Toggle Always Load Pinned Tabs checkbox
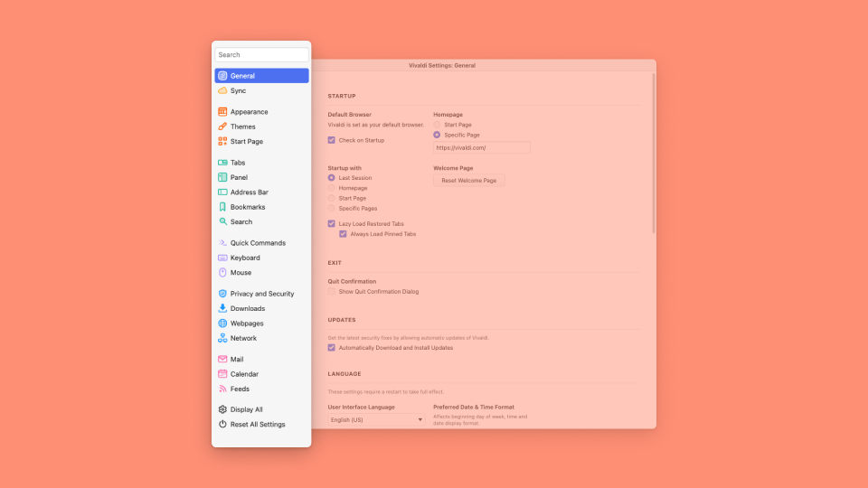Image resolution: width=868 pixels, height=488 pixels. [x=344, y=234]
